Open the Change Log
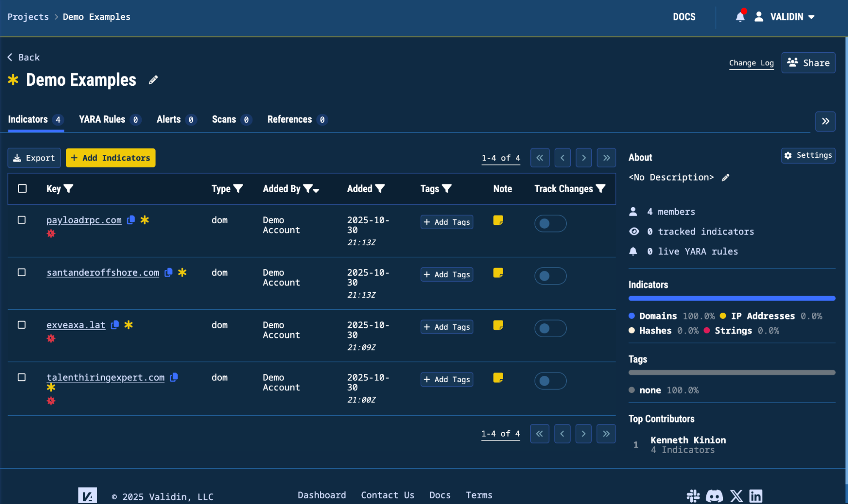848x504 pixels. 751,62
